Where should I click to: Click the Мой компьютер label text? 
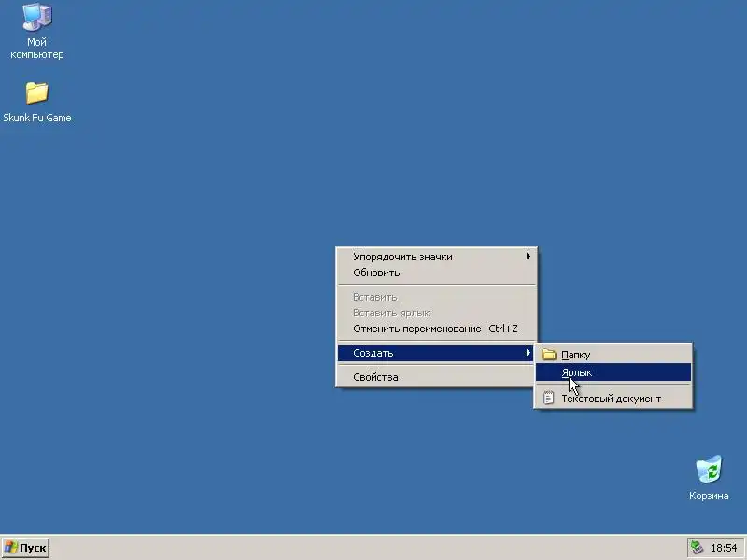coord(36,49)
